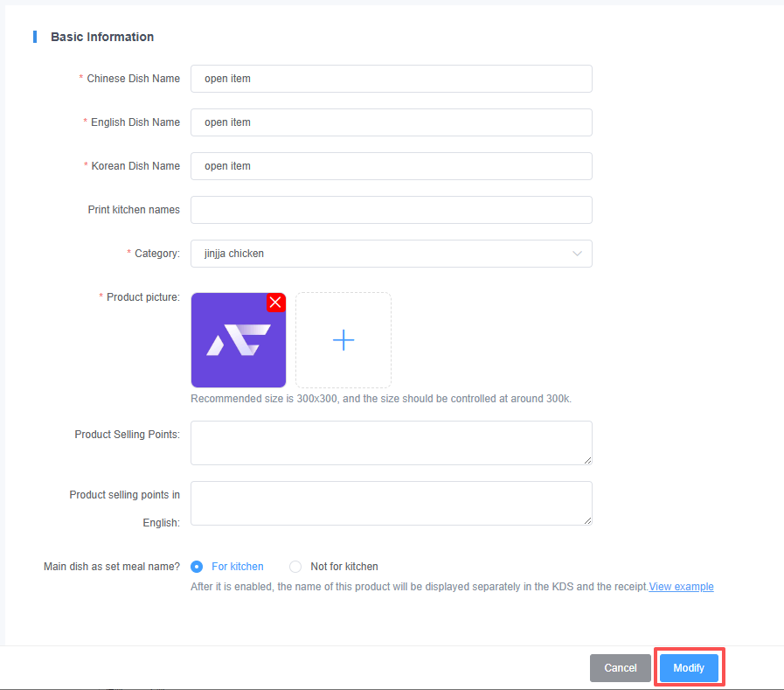The height and width of the screenshot is (690, 784).
Task: Click the blue Modify button
Action: click(689, 668)
